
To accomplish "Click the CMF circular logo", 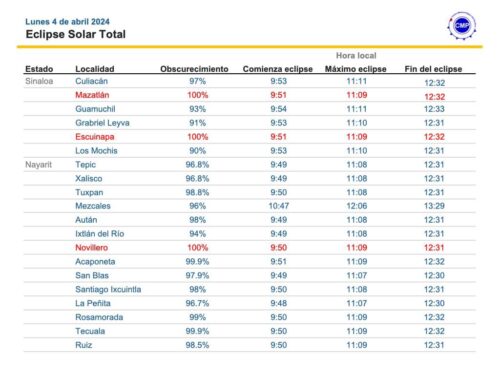I will (462, 26).
